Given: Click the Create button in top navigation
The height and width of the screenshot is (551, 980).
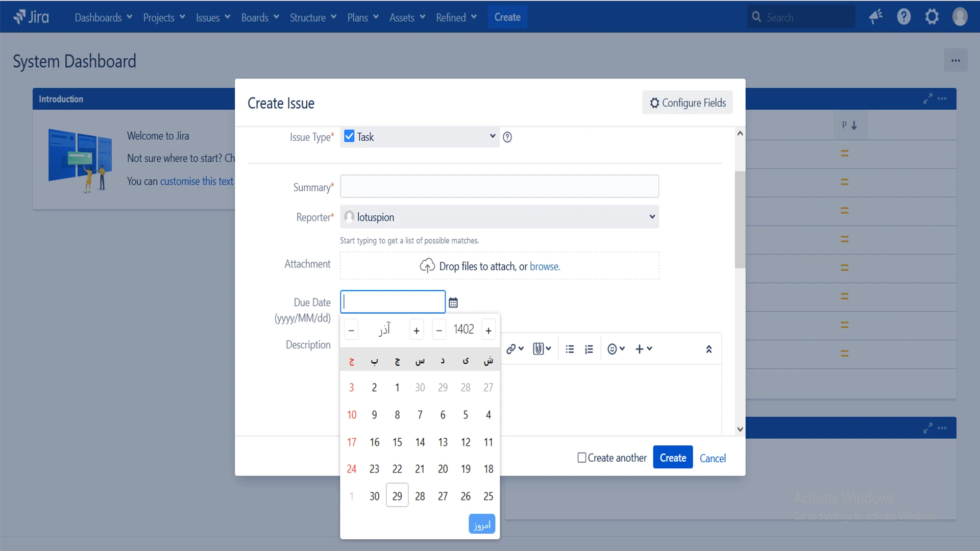Looking at the screenshot, I should [x=507, y=17].
